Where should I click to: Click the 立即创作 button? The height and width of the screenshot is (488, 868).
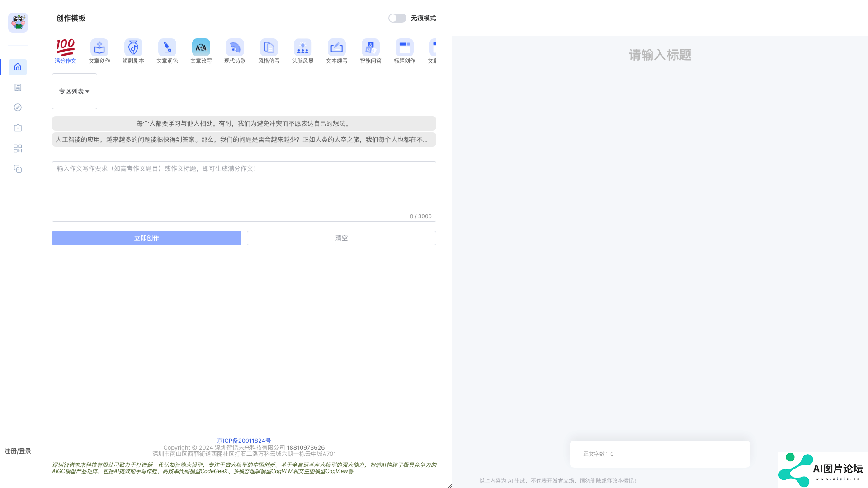pos(146,238)
